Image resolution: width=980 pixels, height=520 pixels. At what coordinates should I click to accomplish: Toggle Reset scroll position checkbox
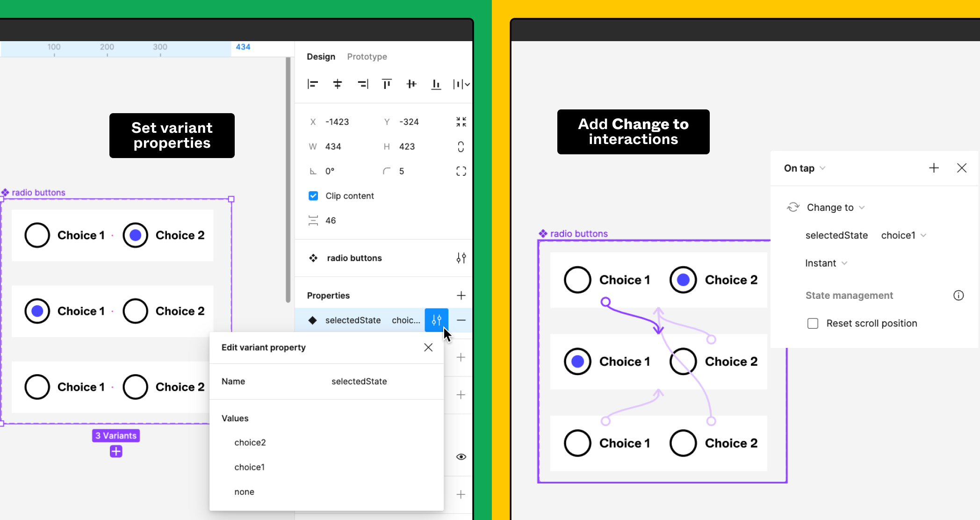coord(813,323)
